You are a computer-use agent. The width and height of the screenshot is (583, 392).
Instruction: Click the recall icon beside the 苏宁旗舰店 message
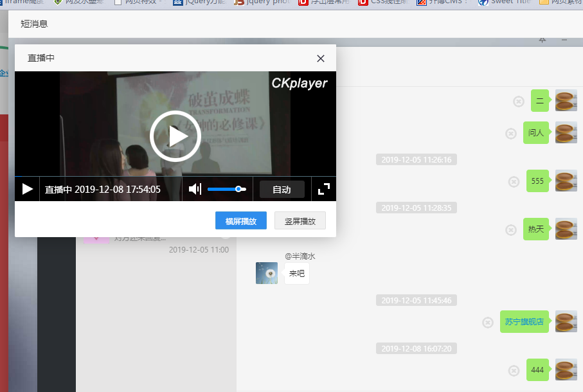coord(488,322)
